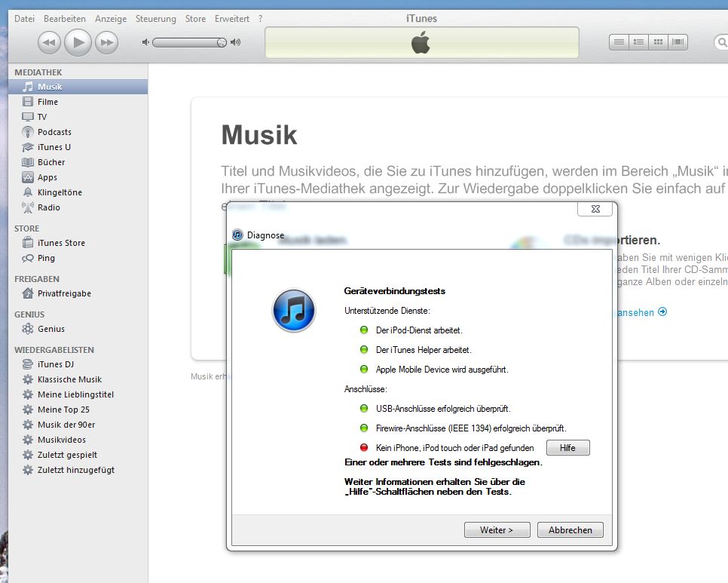Click the search magnifier icon
The width and height of the screenshot is (728, 583).
722,42
